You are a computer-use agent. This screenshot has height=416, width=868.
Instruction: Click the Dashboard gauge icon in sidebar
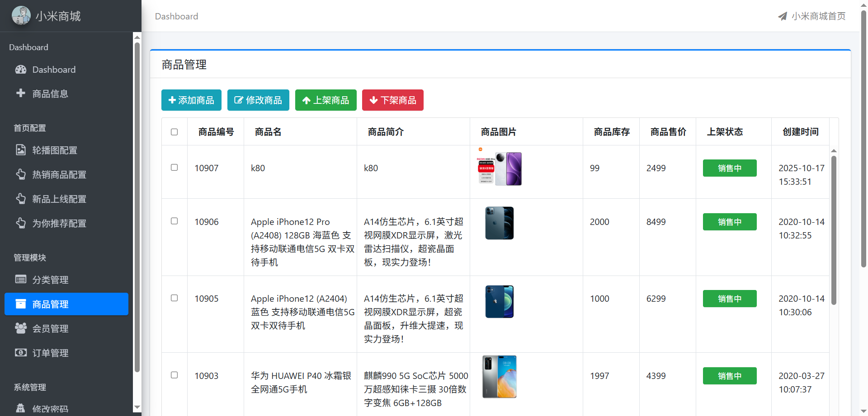21,70
